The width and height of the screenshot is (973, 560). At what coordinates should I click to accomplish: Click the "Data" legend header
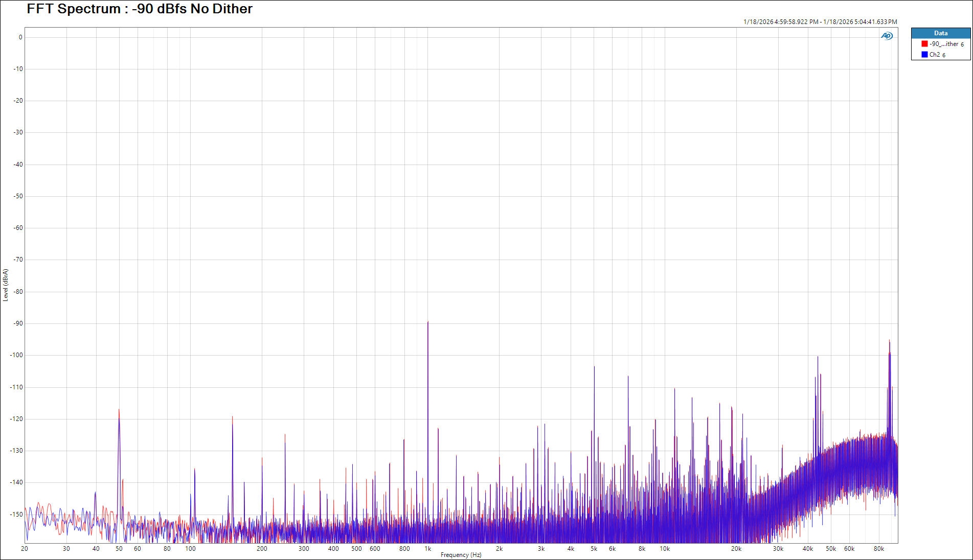pos(940,33)
